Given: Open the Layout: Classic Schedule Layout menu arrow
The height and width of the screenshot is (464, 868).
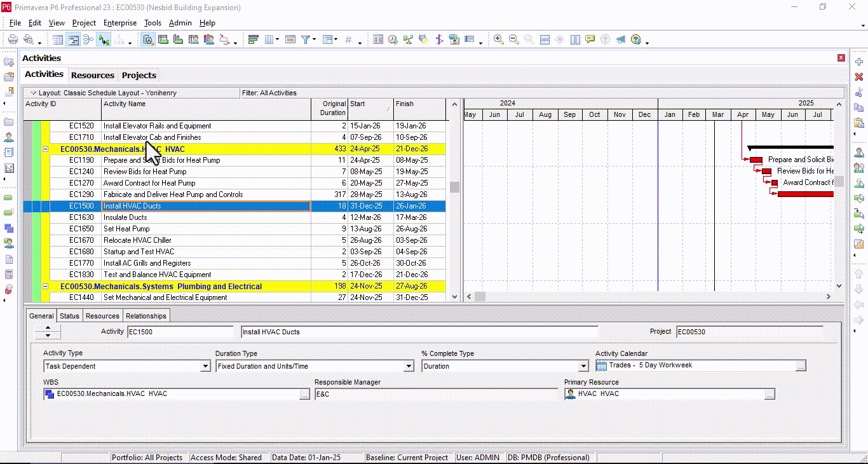Looking at the screenshot, I should point(34,93).
